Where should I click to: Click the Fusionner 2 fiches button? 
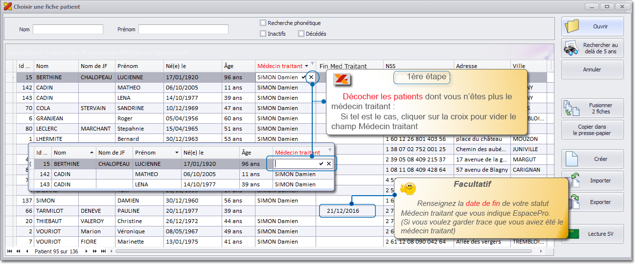[x=592, y=109]
